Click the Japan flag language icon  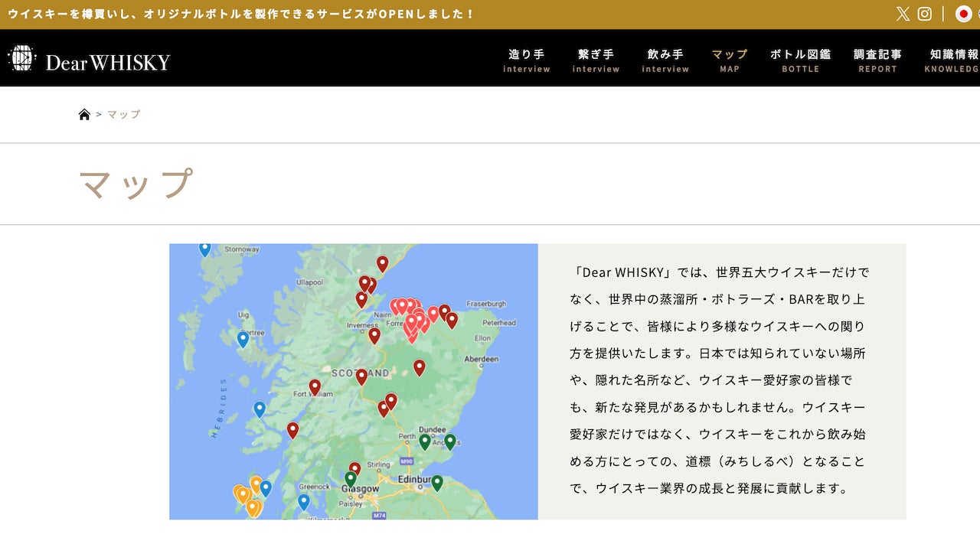tap(964, 14)
